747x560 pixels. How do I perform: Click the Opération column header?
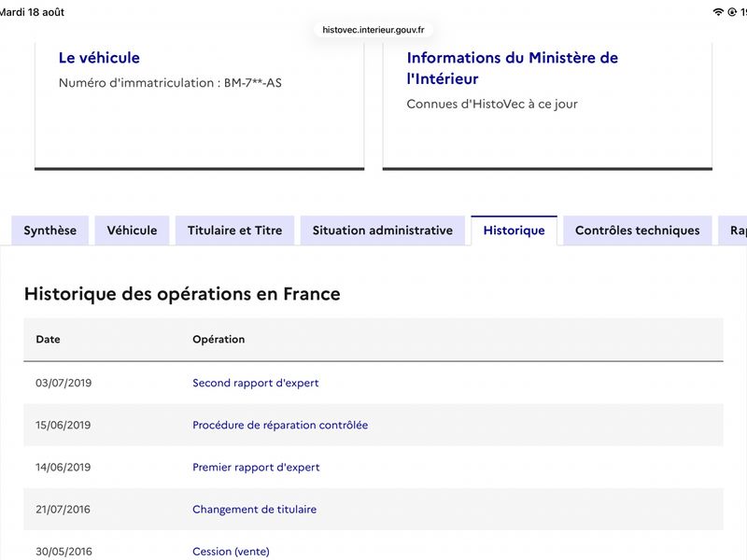[x=218, y=340]
